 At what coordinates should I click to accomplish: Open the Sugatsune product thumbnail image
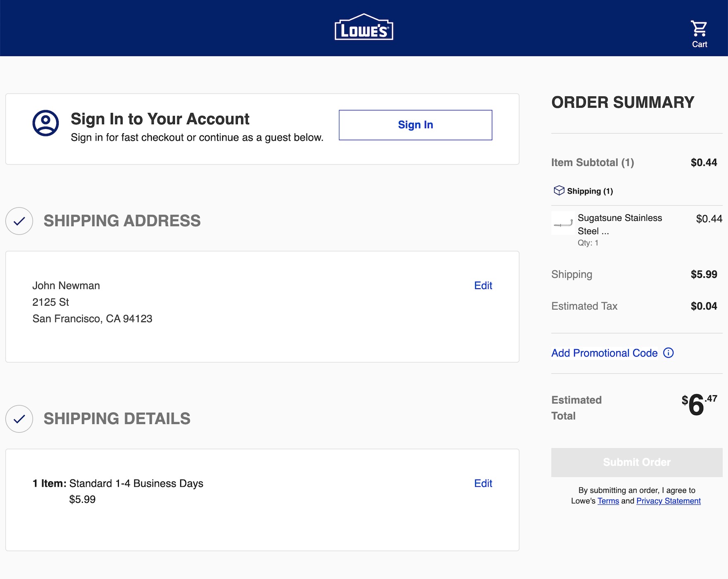tap(563, 223)
